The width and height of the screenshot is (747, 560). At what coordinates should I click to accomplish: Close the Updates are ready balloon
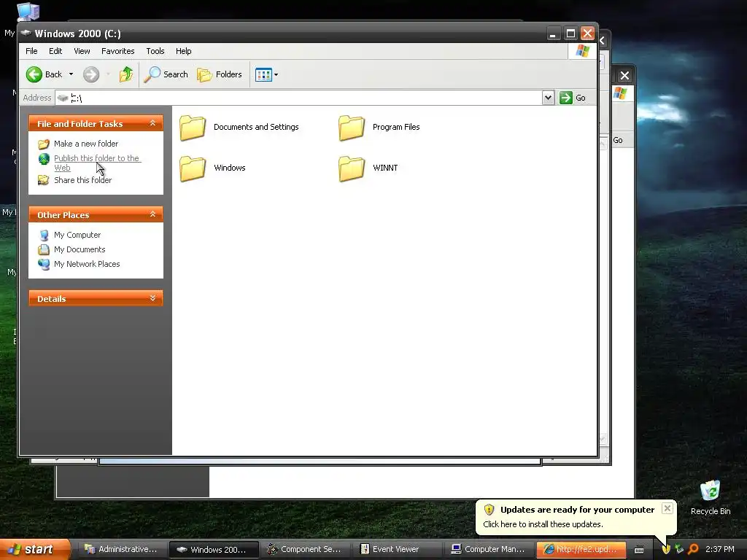tap(667, 508)
